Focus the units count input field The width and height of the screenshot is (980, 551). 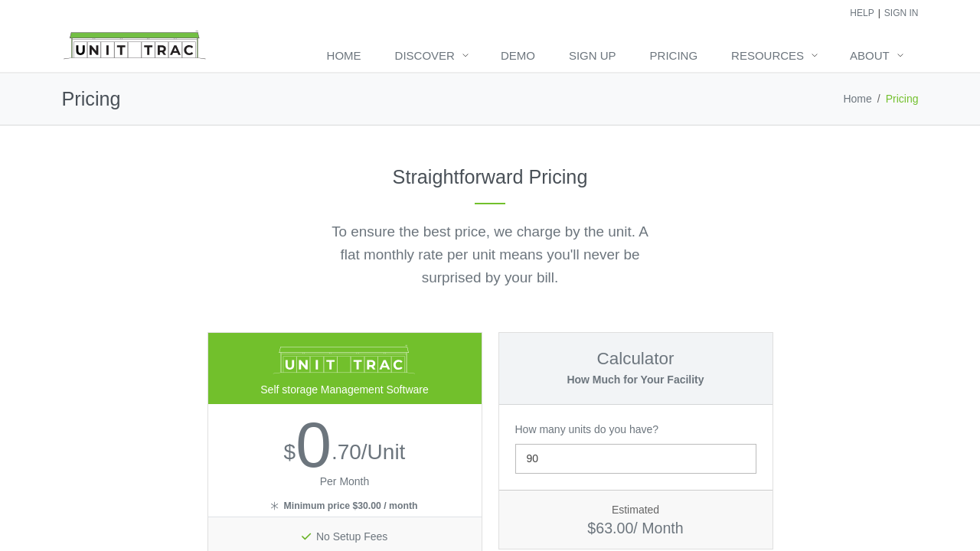[635, 458]
